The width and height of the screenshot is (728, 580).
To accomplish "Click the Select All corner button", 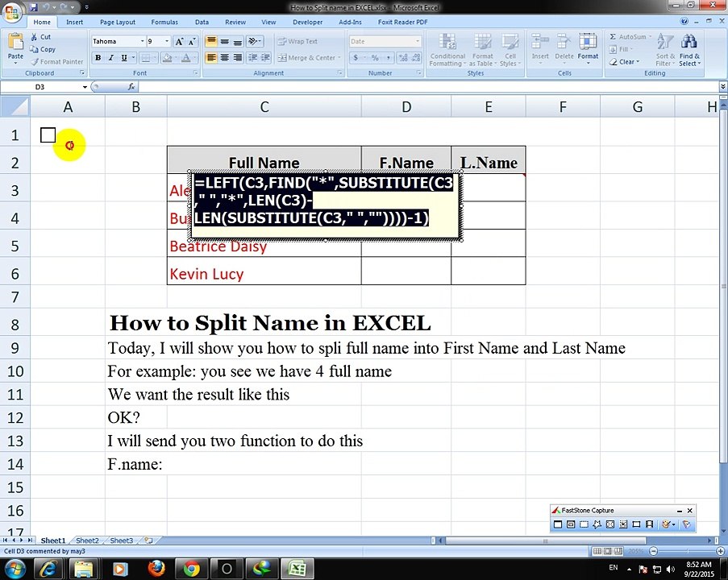I will (15, 106).
